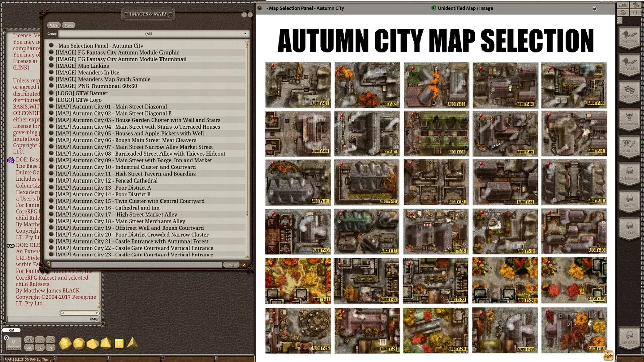Open '[IMAGE] Map Linking' list entry

tap(82, 66)
